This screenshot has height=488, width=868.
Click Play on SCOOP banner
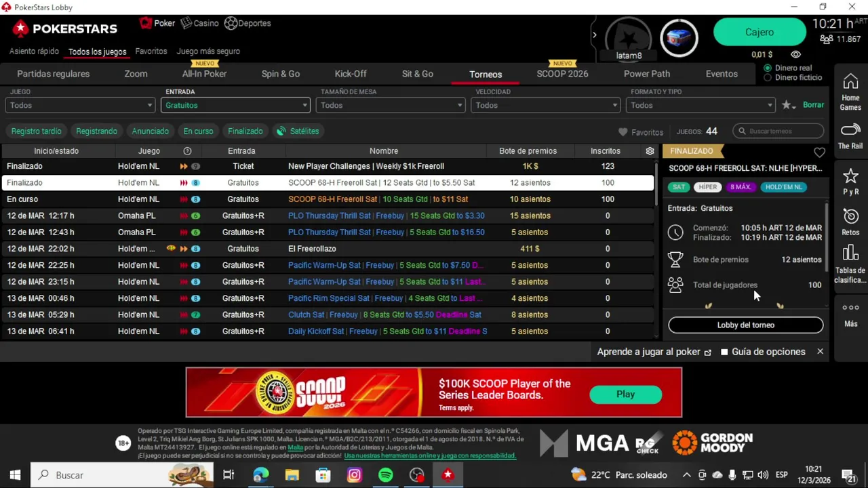[625, 394]
